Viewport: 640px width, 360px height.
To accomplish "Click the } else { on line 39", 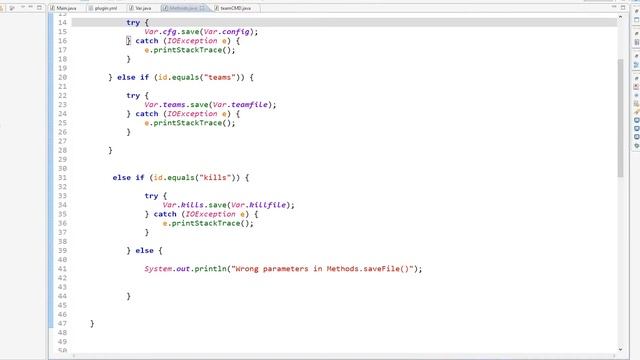I will pos(144,251).
